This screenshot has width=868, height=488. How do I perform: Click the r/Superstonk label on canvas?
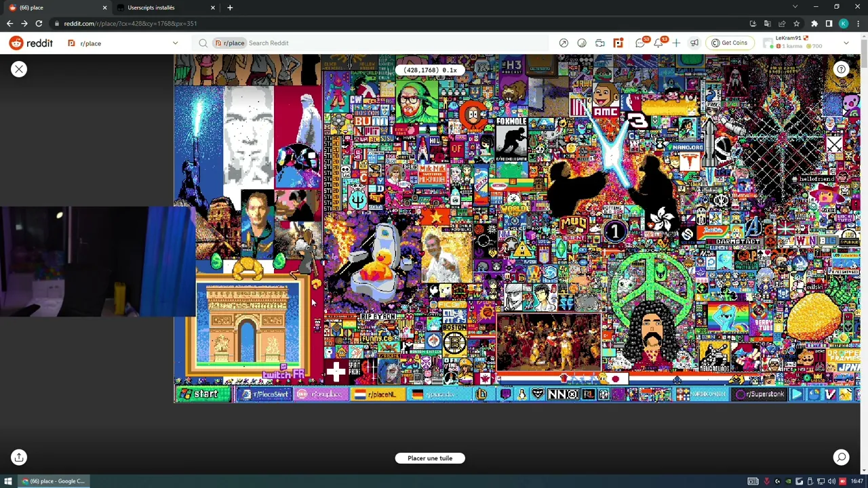click(x=759, y=394)
